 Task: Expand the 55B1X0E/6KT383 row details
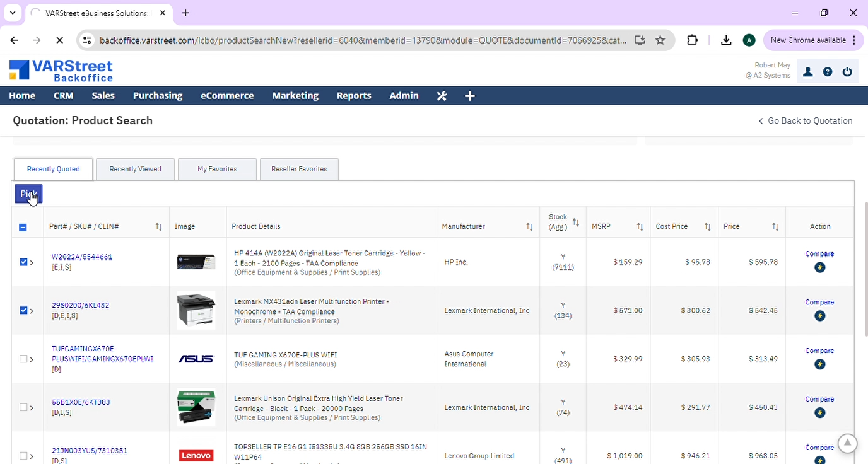point(32,408)
